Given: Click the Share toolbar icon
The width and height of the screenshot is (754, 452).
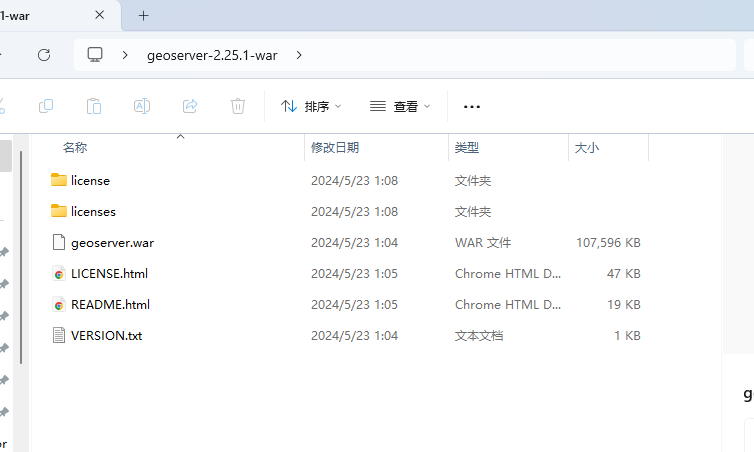Looking at the screenshot, I should tap(190, 106).
